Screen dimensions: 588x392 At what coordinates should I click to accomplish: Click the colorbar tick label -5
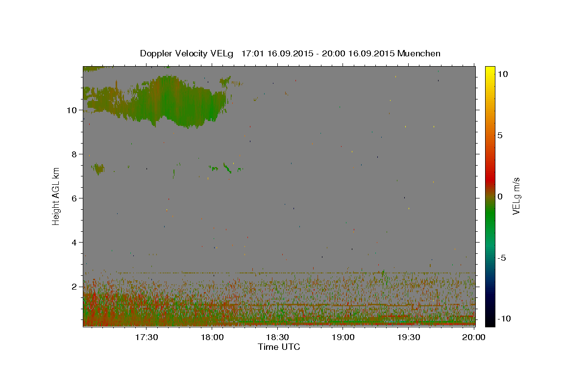pyautogui.click(x=501, y=258)
